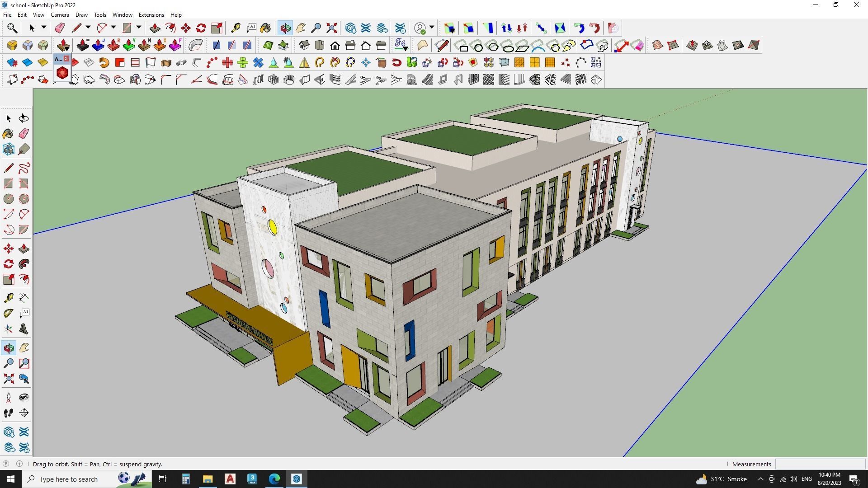The image size is (868, 488).
Task: Open the Edit menu
Action: point(22,15)
